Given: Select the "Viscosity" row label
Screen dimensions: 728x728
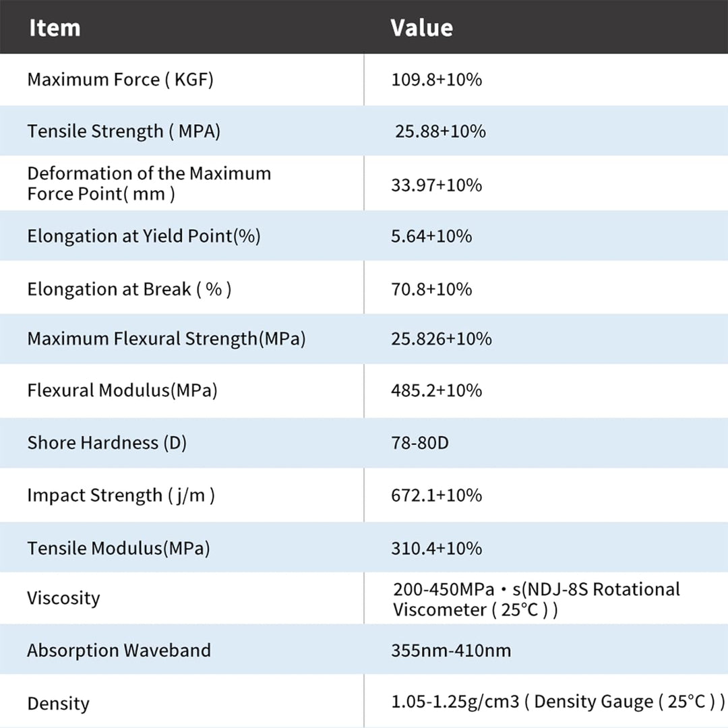Looking at the screenshot, I should coord(63,598).
